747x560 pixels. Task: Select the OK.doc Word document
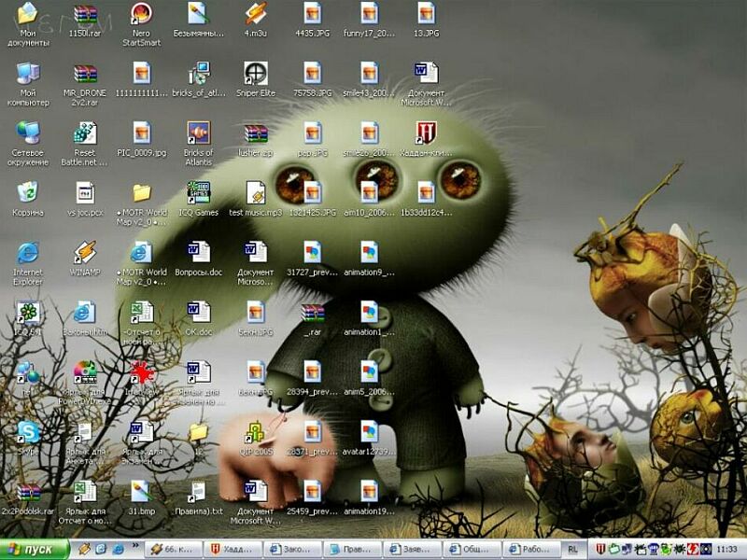(x=198, y=313)
